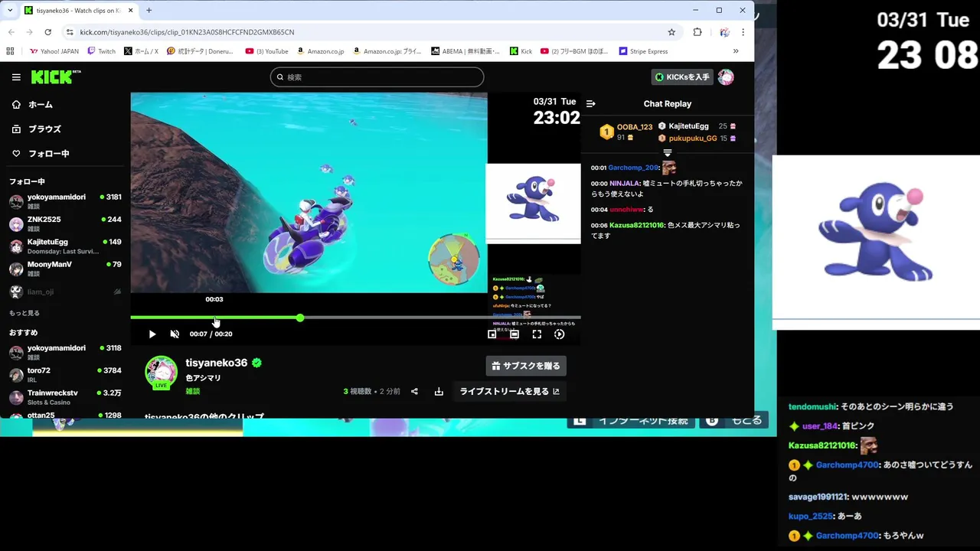The width and height of the screenshot is (980, 551).
Task: Open the user profile avatar menu
Action: pos(726,77)
